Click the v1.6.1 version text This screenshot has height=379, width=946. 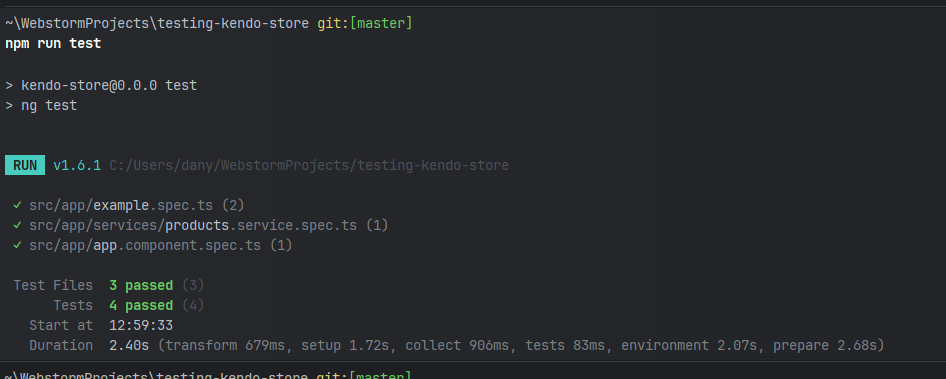click(77, 165)
